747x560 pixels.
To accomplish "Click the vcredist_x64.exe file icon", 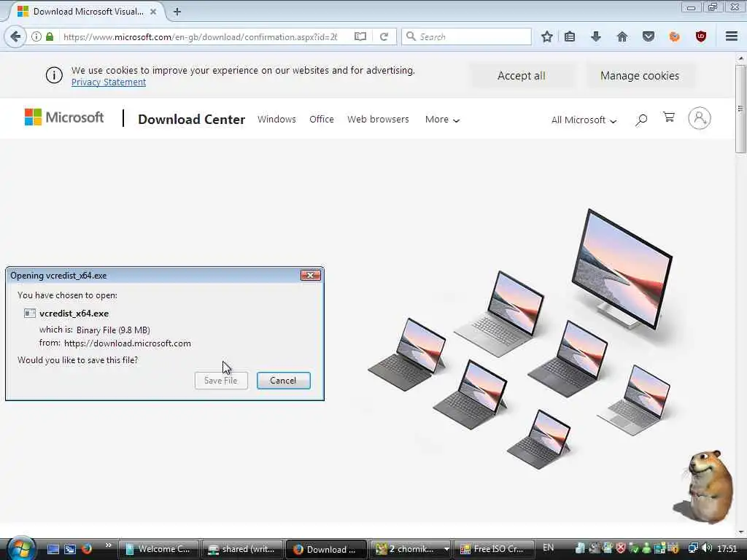I will (29, 314).
